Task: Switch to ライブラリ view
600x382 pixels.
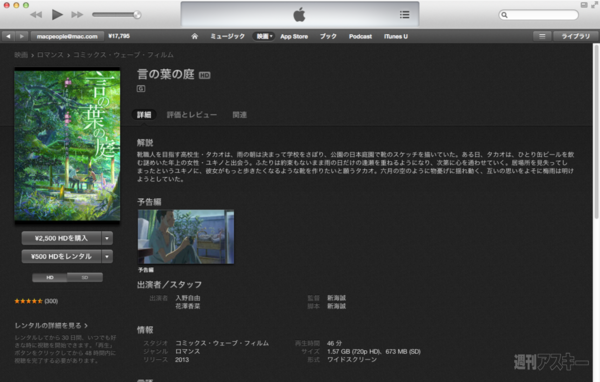Action: coord(575,36)
